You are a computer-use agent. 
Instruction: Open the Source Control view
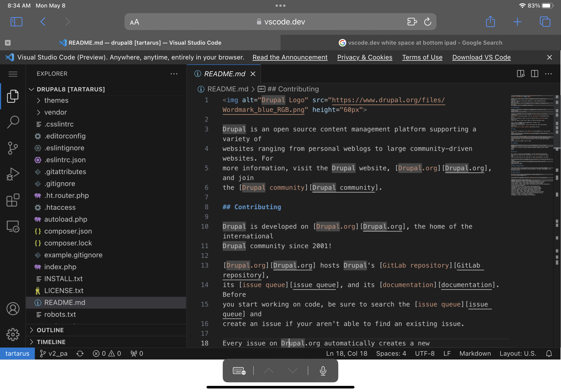[x=13, y=148]
